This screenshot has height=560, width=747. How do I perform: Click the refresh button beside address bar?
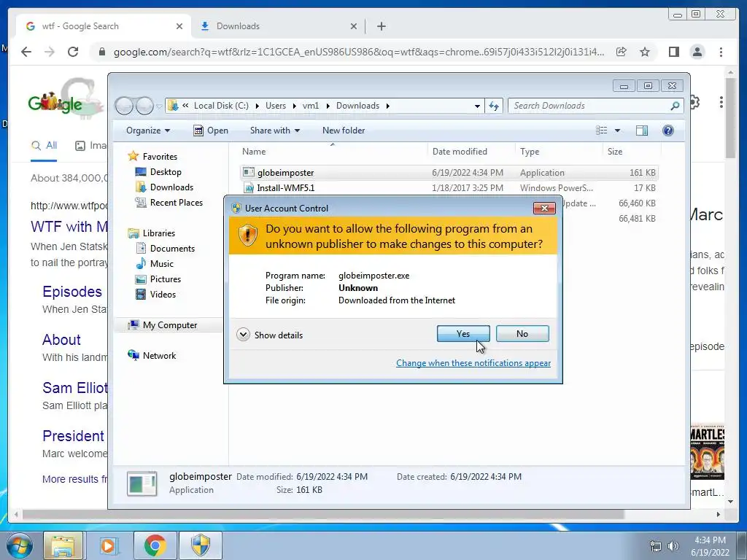494,106
